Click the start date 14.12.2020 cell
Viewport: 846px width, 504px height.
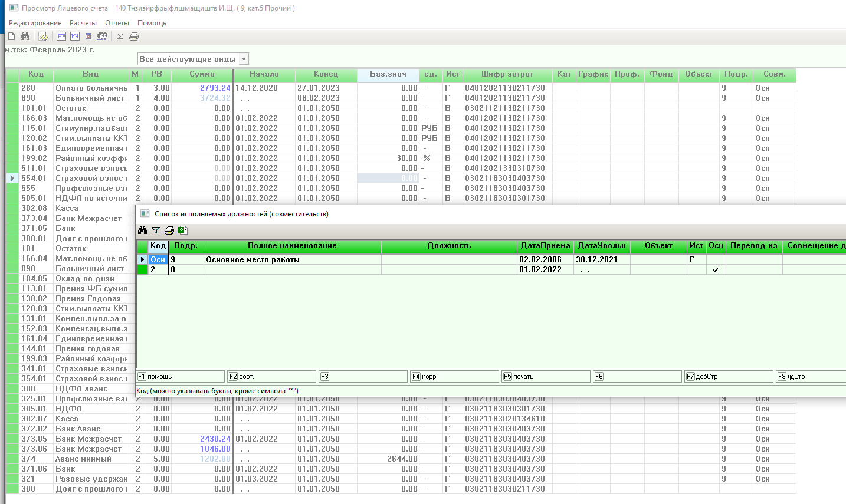(x=265, y=88)
